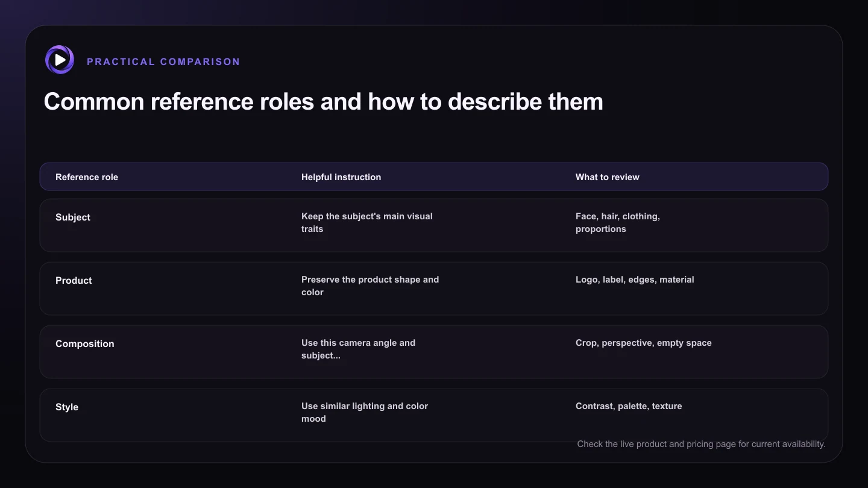Click 'Preserve the product shape and color' cell
This screenshot has height=488, width=868.
click(x=370, y=286)
